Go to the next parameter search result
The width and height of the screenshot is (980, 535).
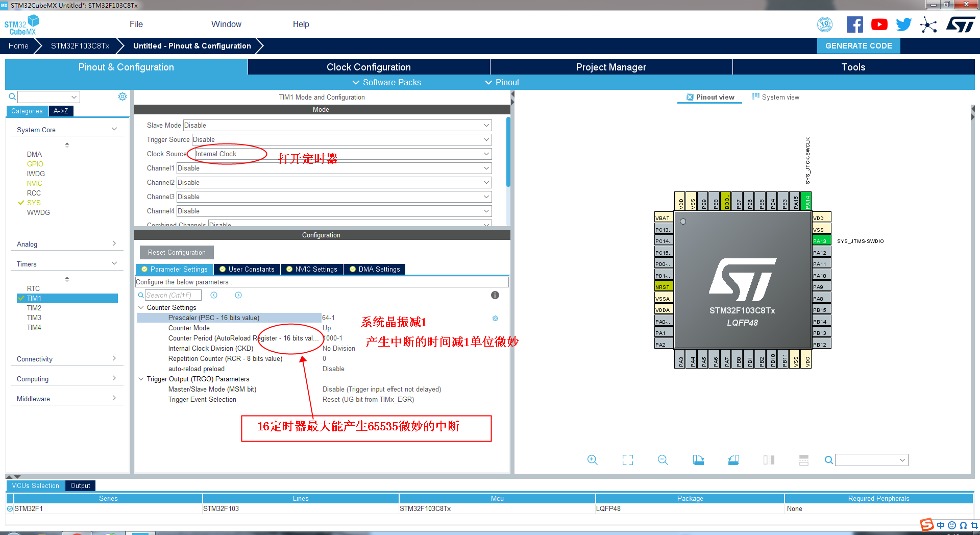coord(238,295)
